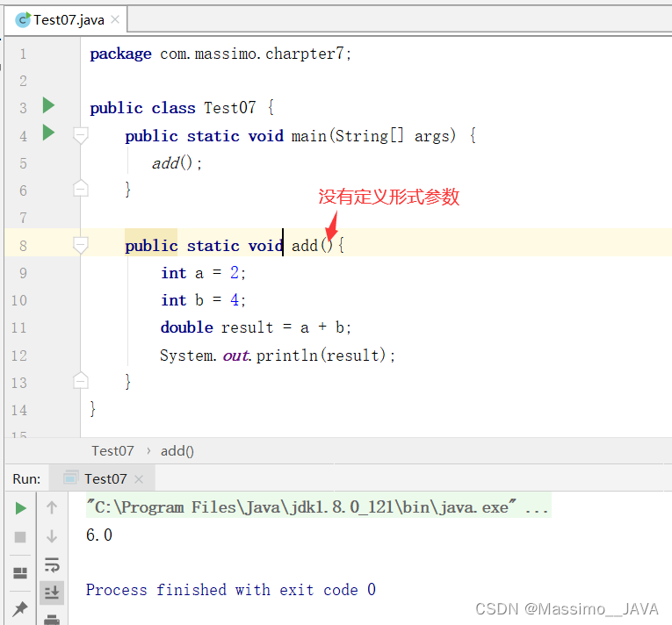Image resolution: width=672 pixels, height=625 pixels.
Task: Click the System.out.println(result) statement
Action: click(x=278, y=356)
